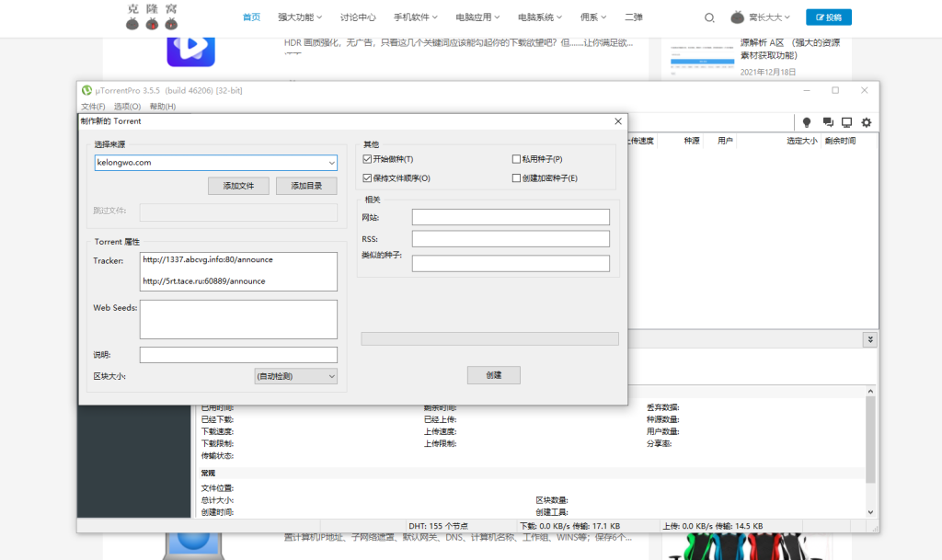Click the 添加目录 button
The image size is (942, 560).
pyautogui.click(x=306, y=186)
